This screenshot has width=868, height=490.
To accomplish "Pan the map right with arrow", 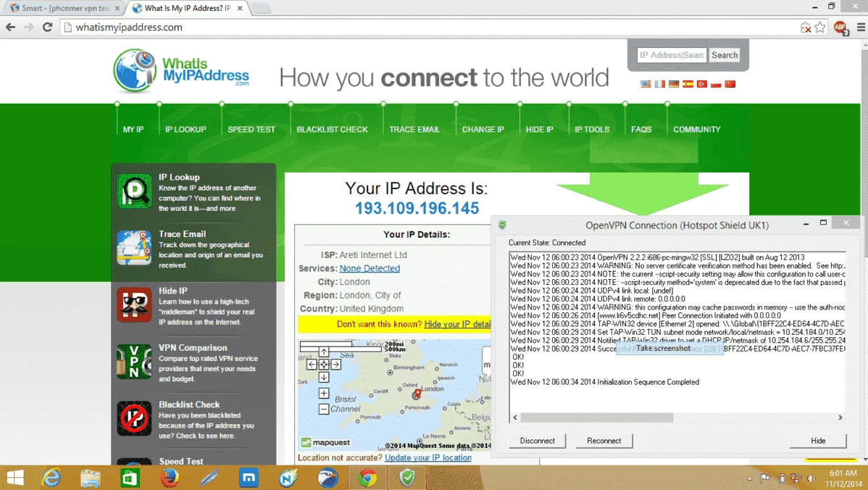I will click(336, 365).
